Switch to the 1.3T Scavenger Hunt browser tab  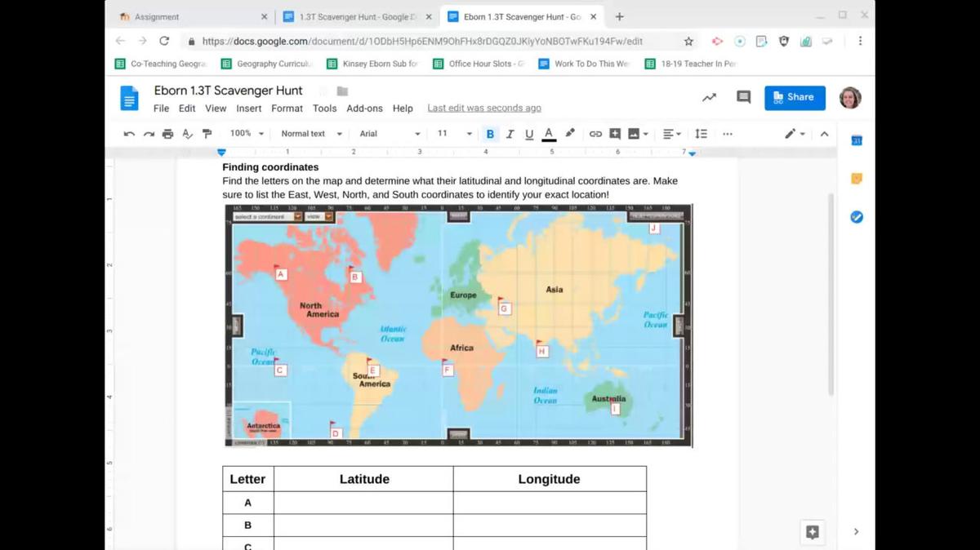pos(357,16)
